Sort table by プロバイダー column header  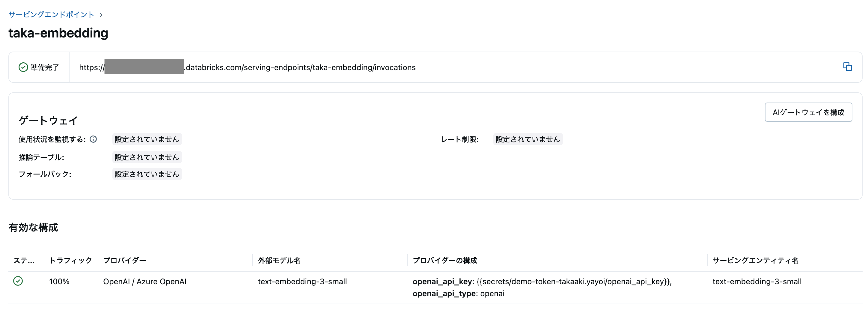(x=125, y=261)
